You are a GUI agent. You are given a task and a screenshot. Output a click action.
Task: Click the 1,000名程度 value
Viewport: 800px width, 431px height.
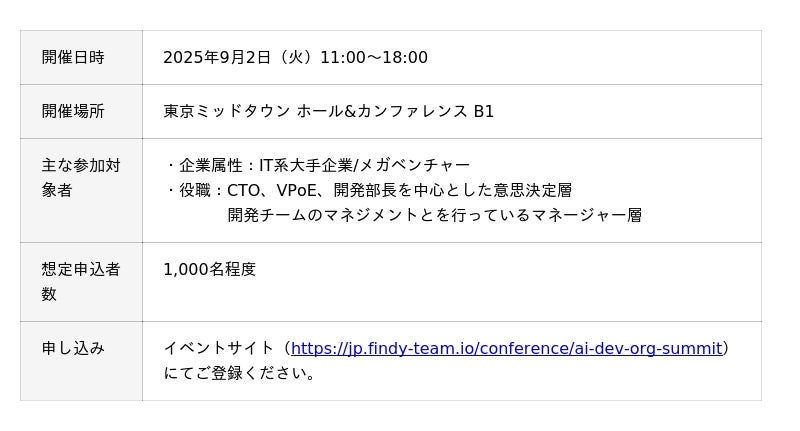(209, 269)
